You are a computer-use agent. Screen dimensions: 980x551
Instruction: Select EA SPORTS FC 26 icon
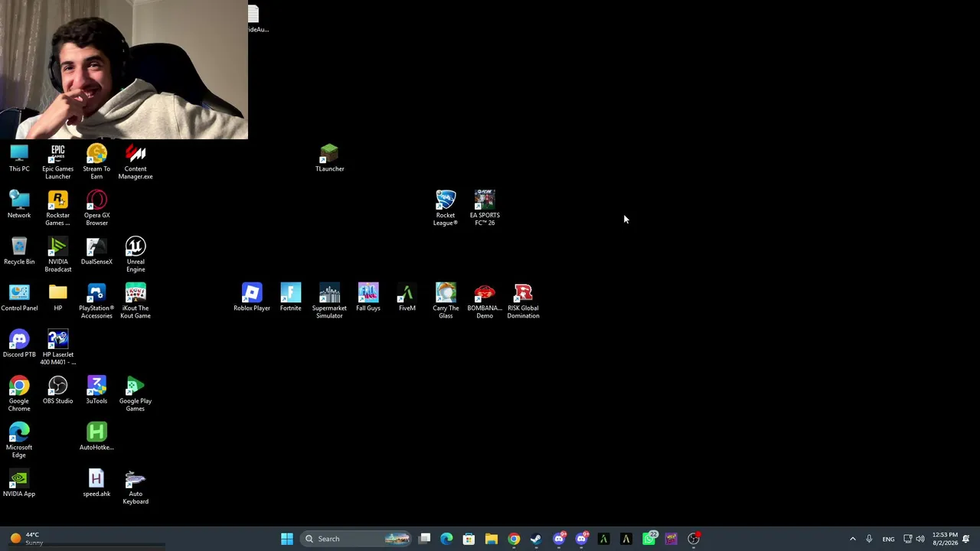coord(485,209)
